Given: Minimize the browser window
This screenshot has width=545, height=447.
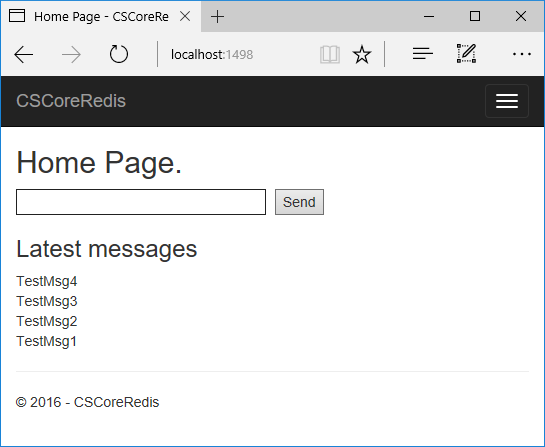Looking at the screenshot, I should pos(429,16).
